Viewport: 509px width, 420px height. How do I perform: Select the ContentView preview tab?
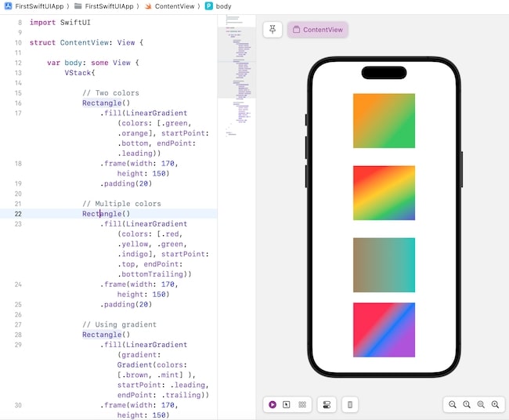pyautogui.click(x=317, y=30)
